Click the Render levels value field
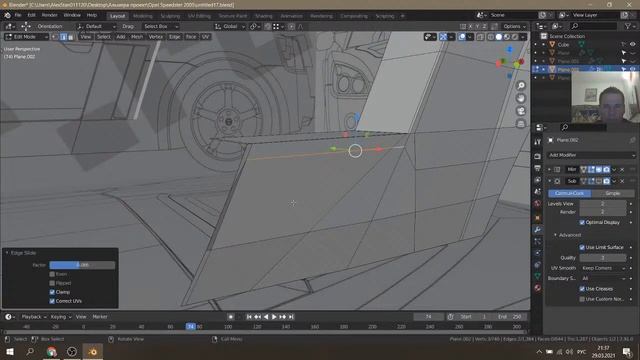640x360 pixels. pyautogui.click(x=602, y=212)
